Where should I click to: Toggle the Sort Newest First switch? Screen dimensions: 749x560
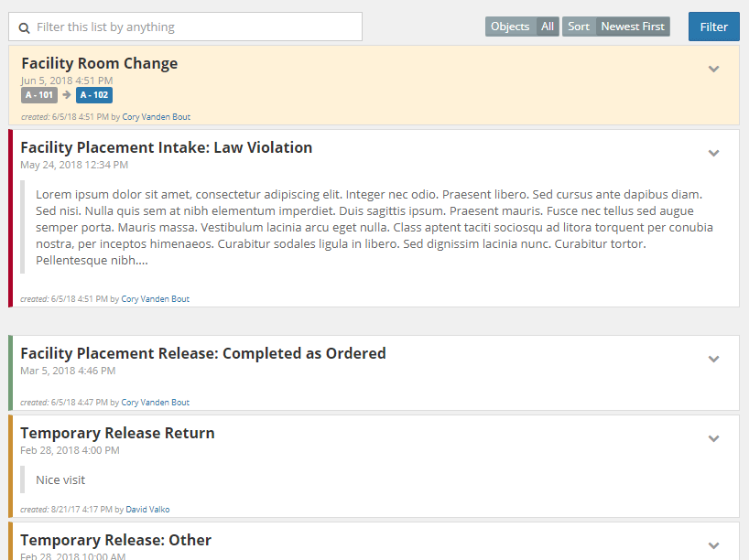(615, 27)
